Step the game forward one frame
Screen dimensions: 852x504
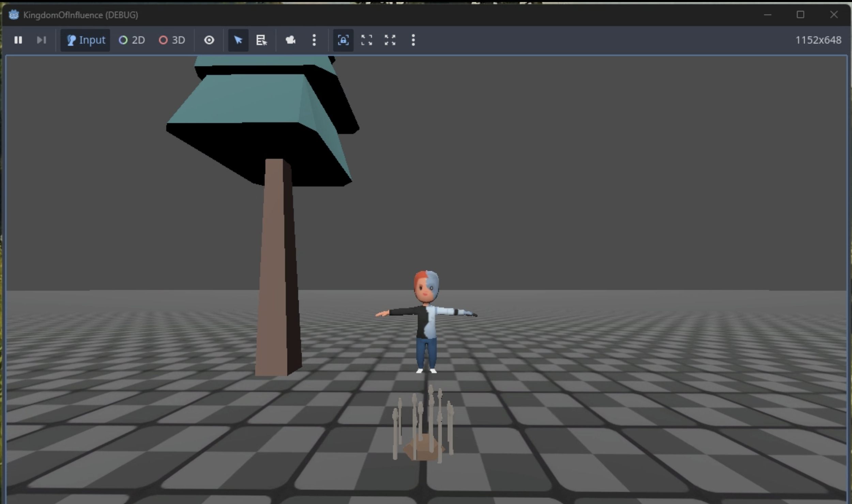(x=41, y=40)
